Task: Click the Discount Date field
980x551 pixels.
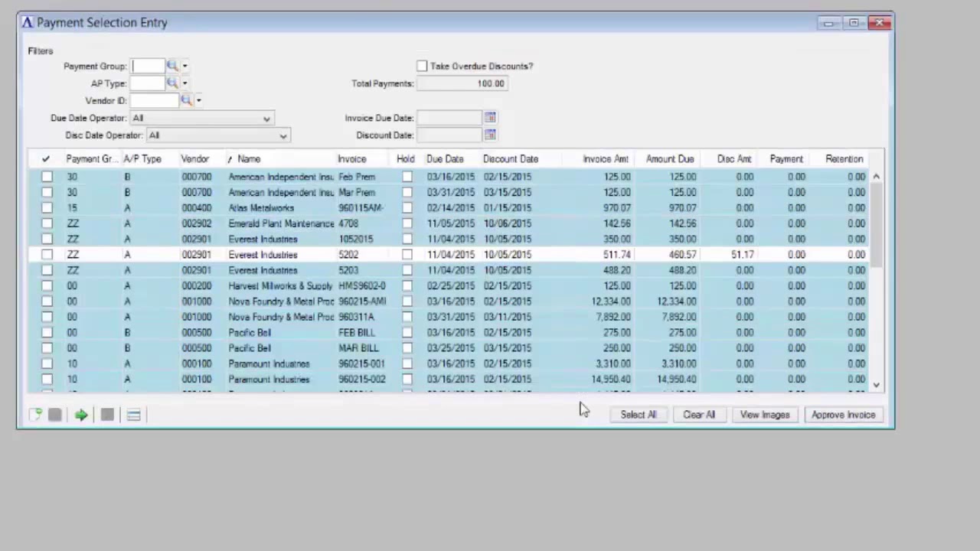Action: point(449,135)
